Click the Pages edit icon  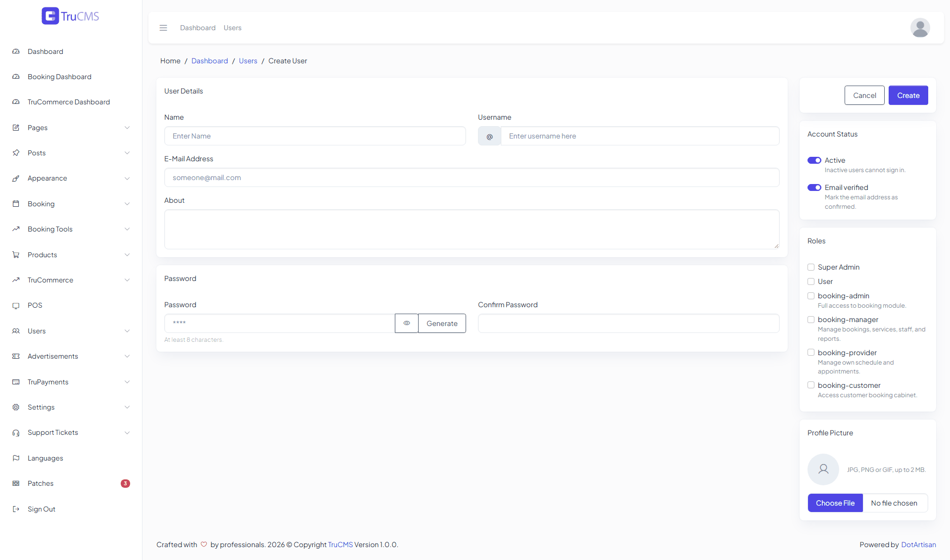[16, 128]
